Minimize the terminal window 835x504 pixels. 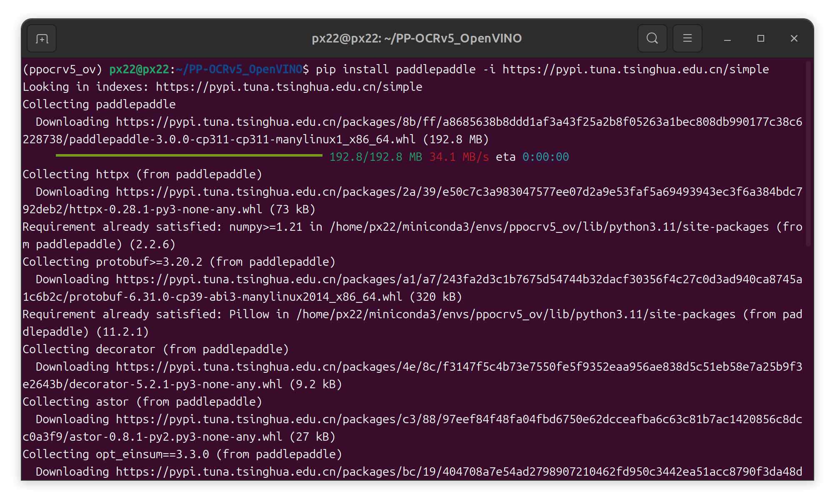point(727,39)
